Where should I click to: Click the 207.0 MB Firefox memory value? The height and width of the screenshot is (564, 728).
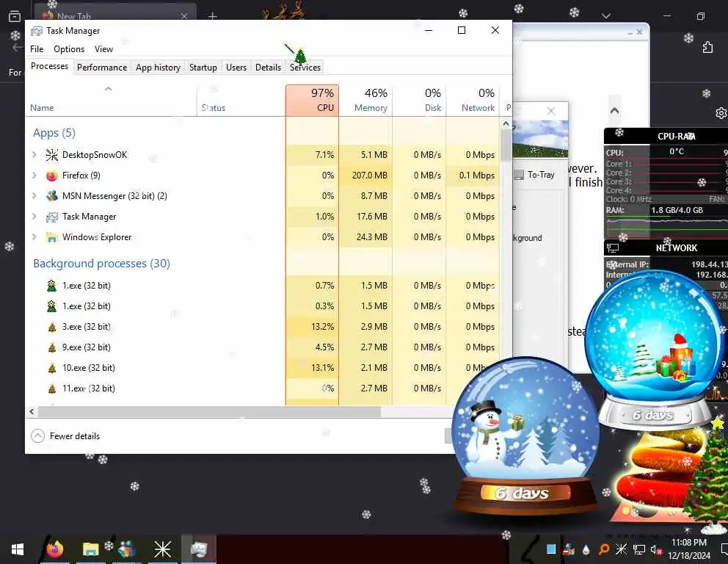click(370, 175)
